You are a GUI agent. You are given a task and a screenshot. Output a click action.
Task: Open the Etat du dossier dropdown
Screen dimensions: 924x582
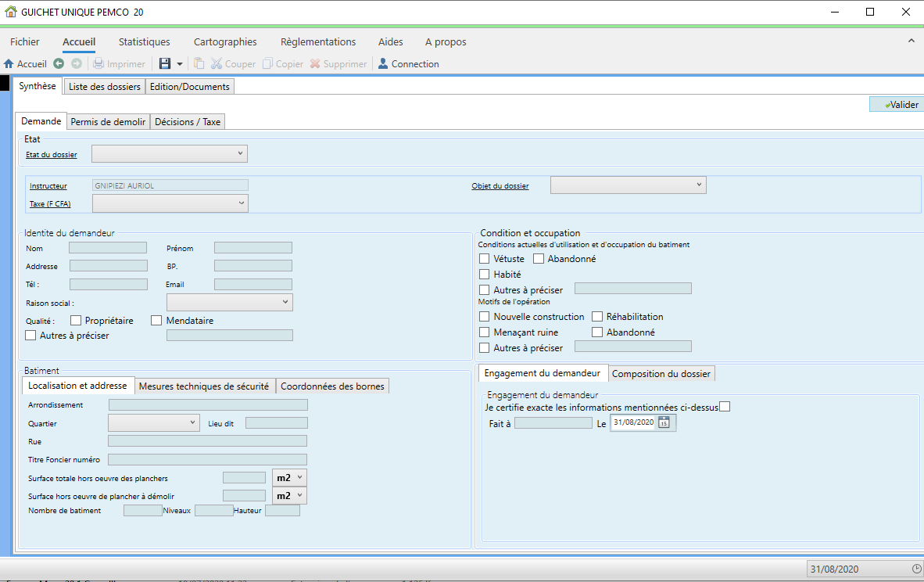170,154
